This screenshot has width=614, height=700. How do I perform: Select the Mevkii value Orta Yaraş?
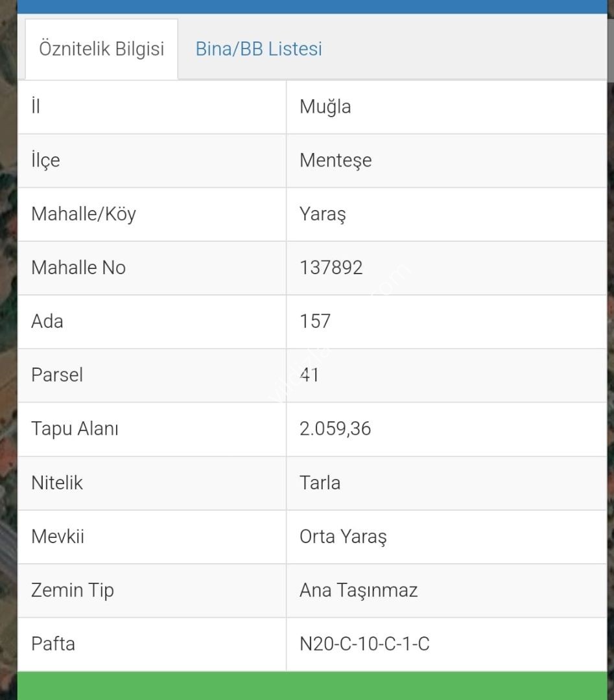(343, 537)
